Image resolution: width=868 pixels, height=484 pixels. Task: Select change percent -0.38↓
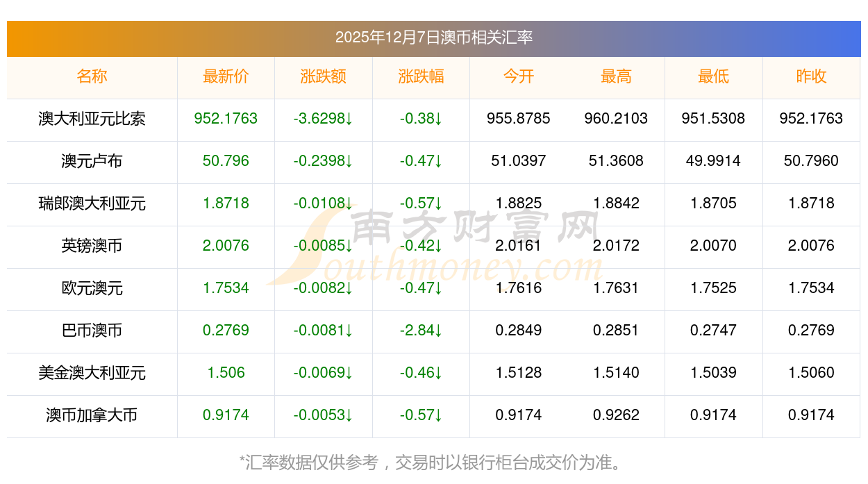[x=421, y=119]
